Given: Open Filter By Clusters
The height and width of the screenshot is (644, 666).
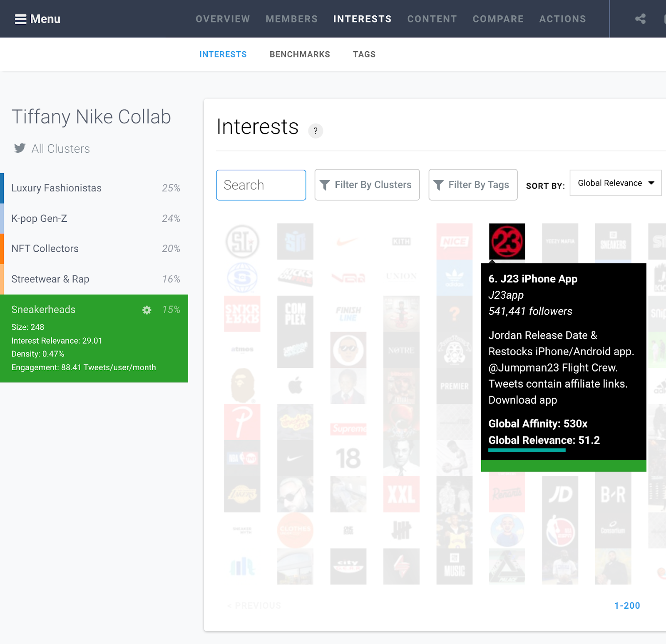Looking at the screenshot, I should click(367, 185).
